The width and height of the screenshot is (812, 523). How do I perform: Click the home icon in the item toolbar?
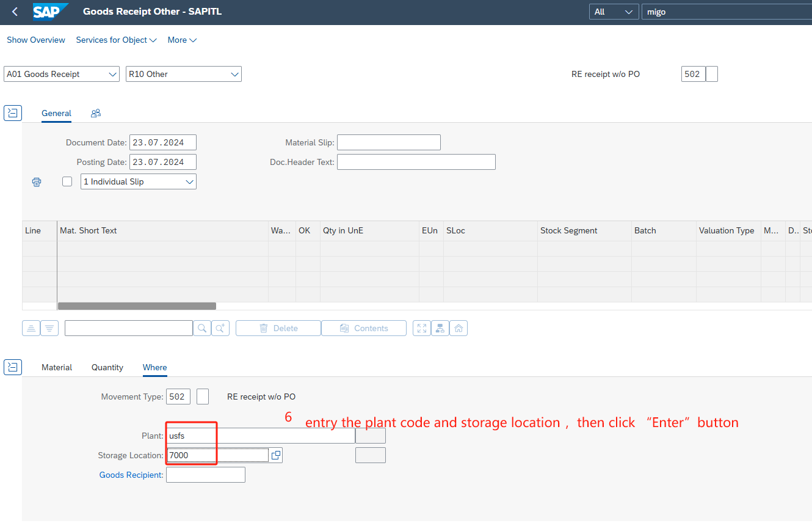[x=459, y=328]
